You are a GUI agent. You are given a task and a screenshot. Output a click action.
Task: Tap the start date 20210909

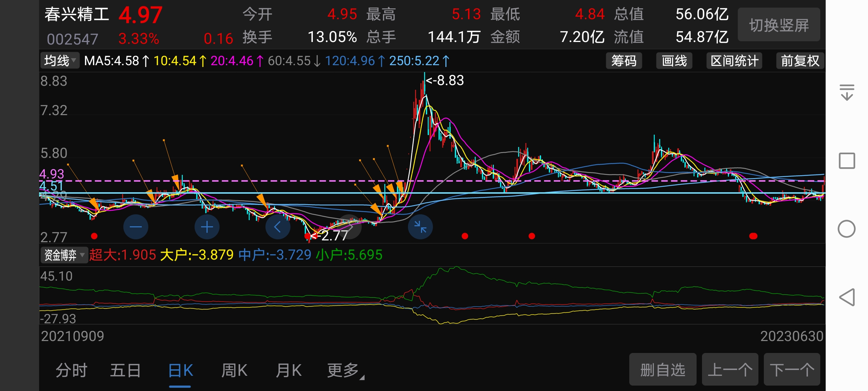[72, 336]
